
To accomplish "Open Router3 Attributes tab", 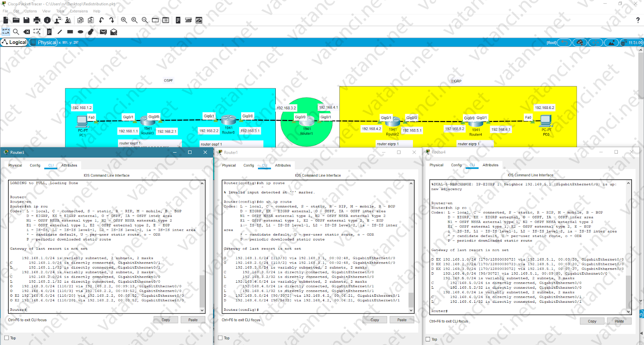I will tap(69, 165).
